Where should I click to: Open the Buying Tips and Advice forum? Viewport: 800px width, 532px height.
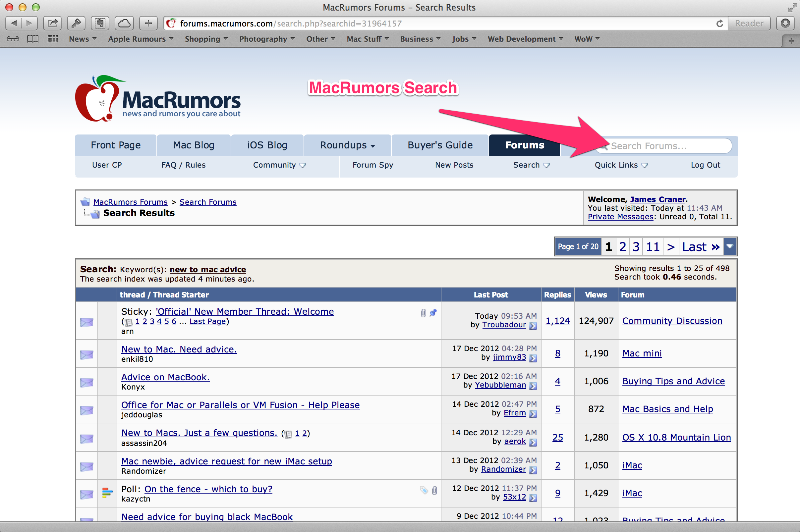coord(673,381)
